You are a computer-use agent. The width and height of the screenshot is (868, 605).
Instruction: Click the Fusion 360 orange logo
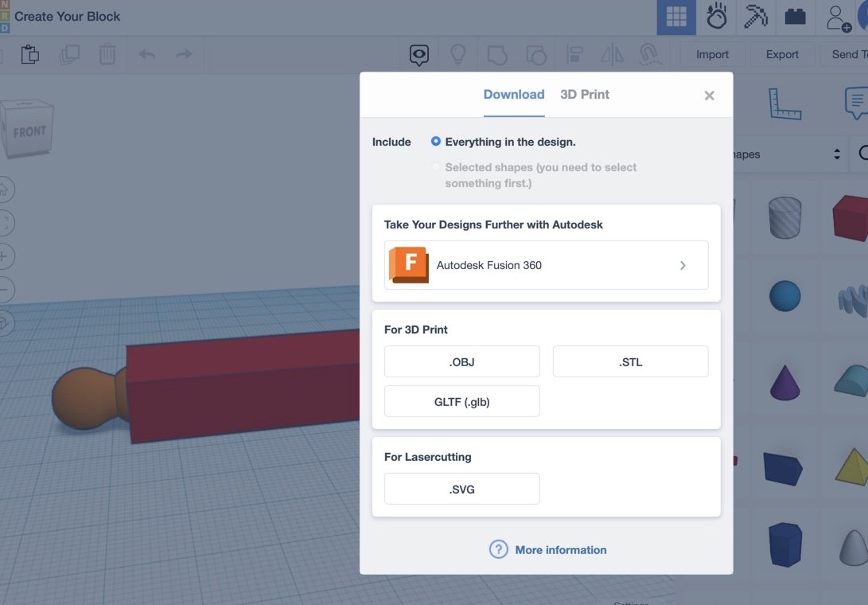[408, 265]
